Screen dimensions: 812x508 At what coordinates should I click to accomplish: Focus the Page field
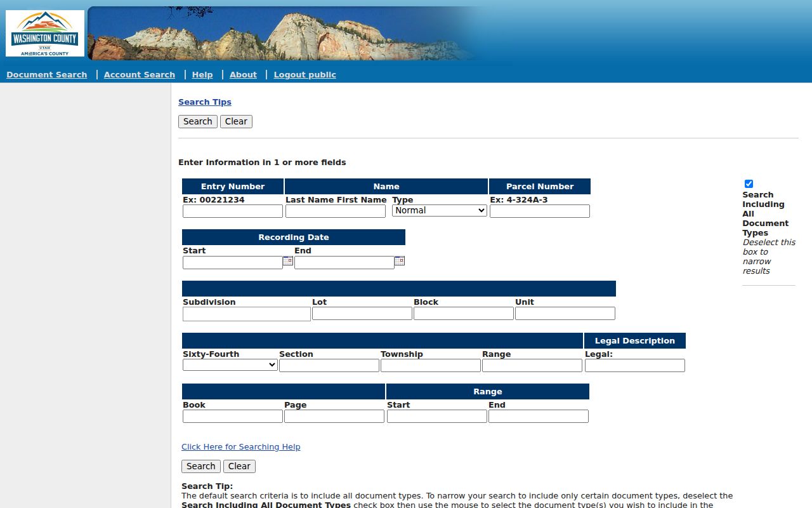click(334, 416)
